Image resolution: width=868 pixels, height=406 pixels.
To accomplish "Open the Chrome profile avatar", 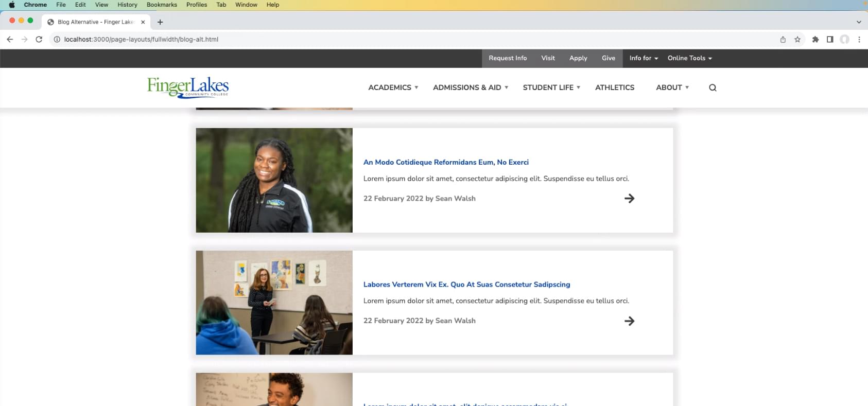I will pos(844,39).
